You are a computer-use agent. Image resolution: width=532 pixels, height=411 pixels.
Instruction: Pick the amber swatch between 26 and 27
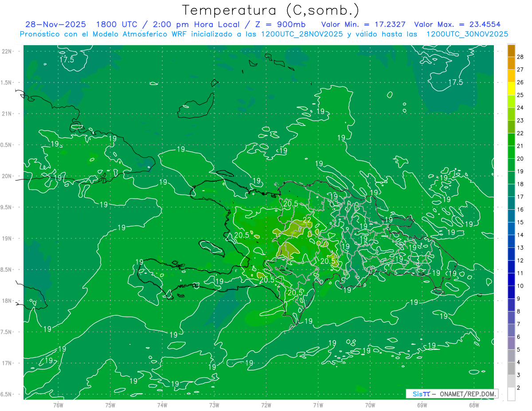[511, 76]
